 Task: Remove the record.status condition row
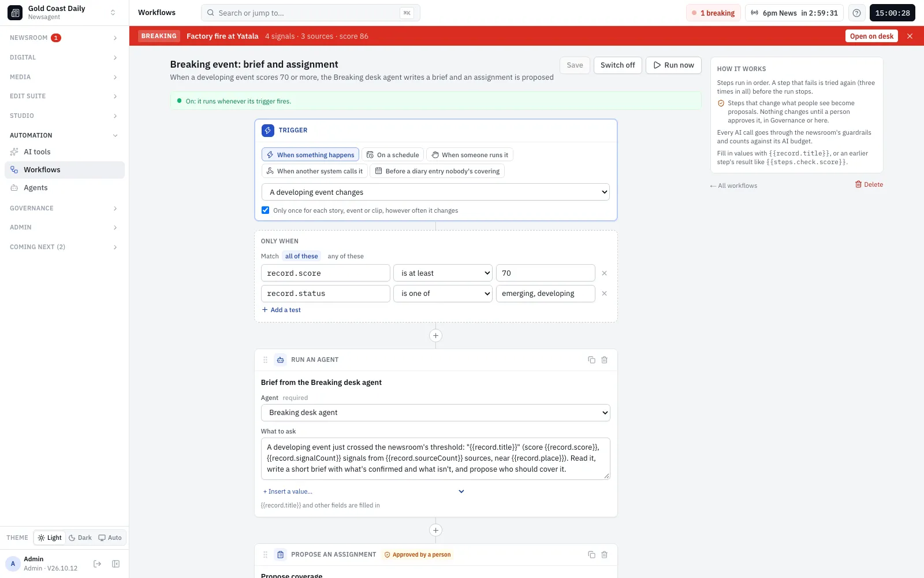tap(605, 293)
